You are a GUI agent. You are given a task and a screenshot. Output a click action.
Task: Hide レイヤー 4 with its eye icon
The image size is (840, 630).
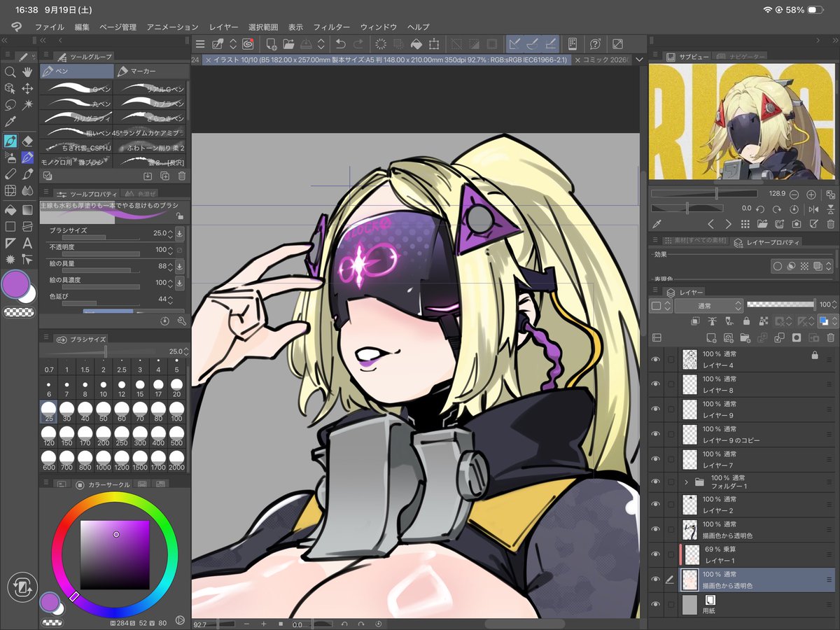656,360
